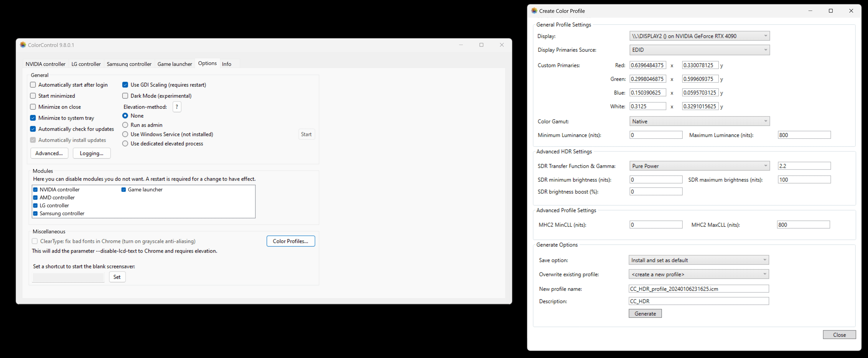Click the Red x primary field

(648, 65)
